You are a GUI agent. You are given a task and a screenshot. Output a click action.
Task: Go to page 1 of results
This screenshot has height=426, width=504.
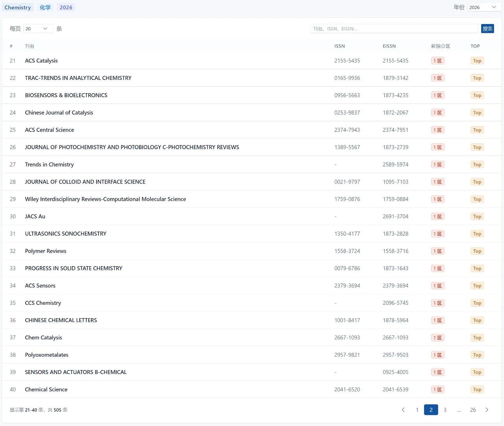tap(417, 410)
